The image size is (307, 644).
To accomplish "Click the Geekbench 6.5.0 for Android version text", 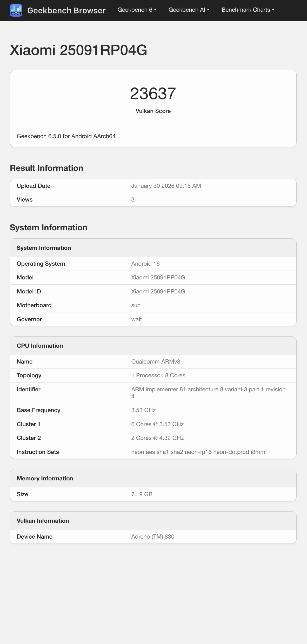I will pos(66,136).
